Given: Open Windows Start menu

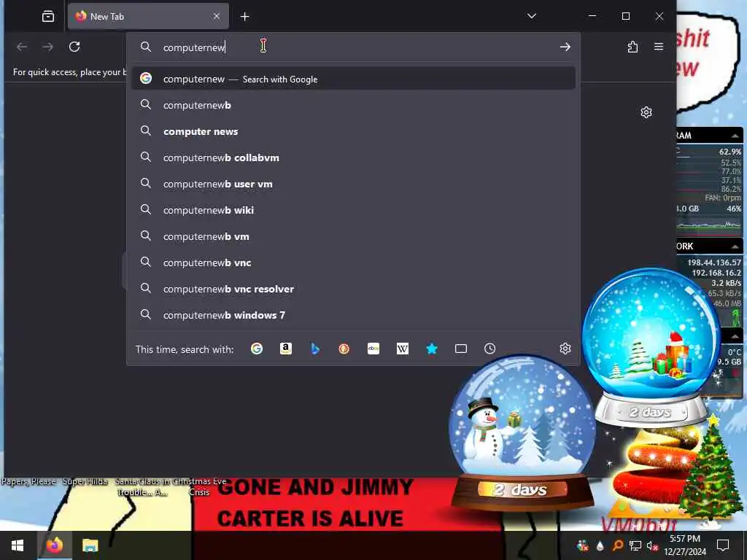Looking at the screenshot, I should 18,545.
